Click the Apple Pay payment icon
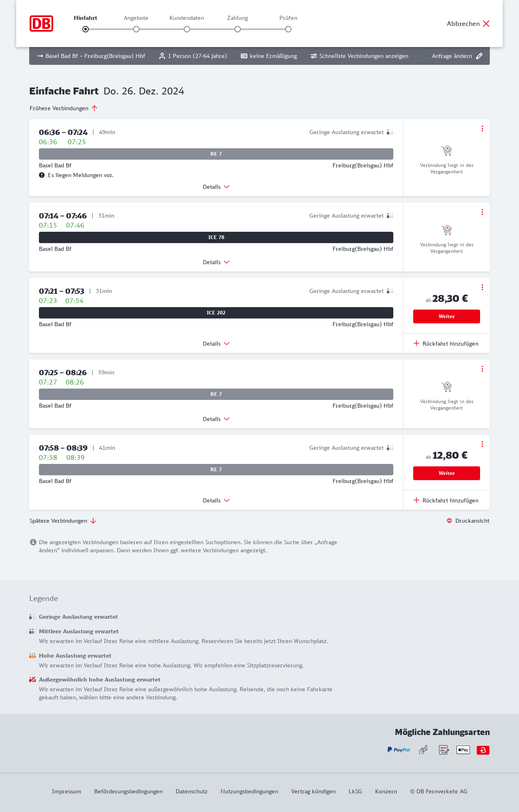 click(x=463, y=750)
